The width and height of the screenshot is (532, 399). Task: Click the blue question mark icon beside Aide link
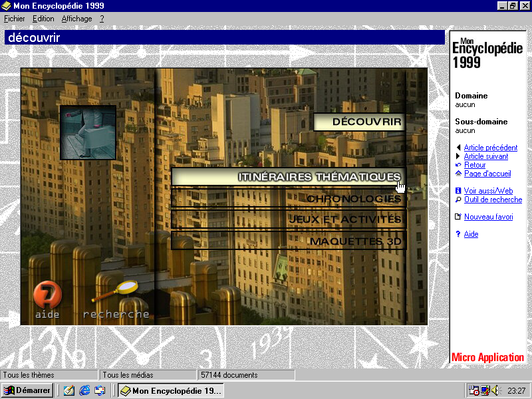(458, 234)
